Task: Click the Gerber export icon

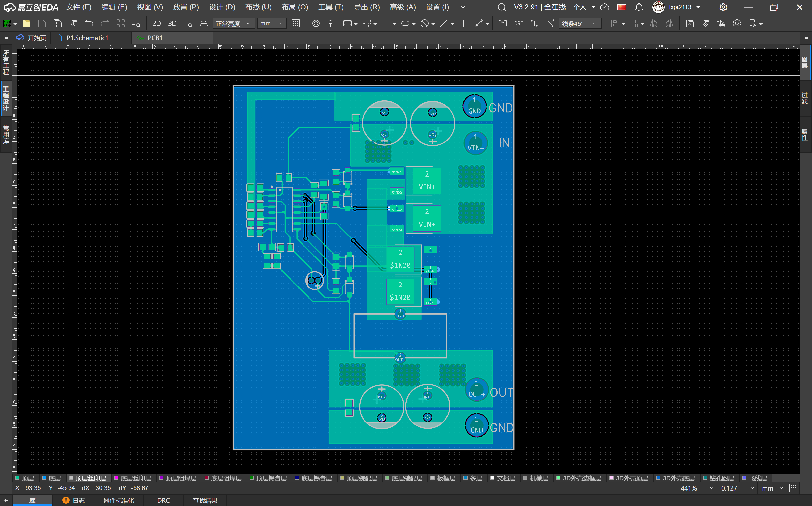Action: click(x=689, y=23)
